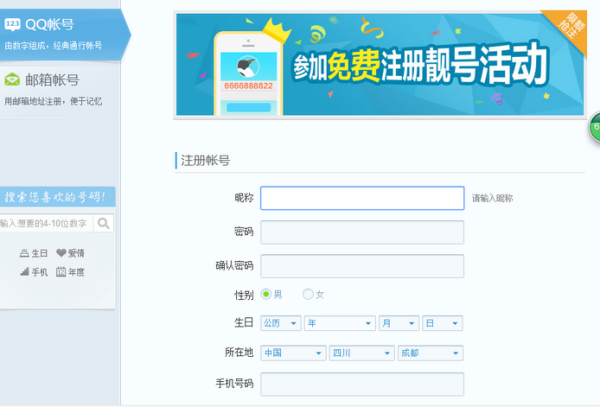The width and height of the screenshot is (600, 407).
Task: Select the 男 gender radio button
Action: coord(266,294)
